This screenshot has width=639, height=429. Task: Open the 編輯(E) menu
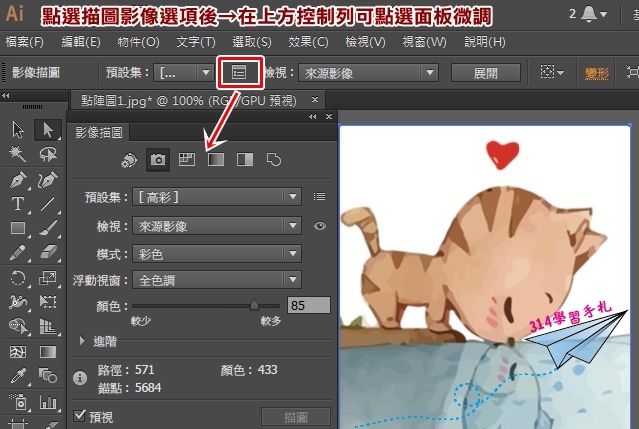click(x=81, y=42)
